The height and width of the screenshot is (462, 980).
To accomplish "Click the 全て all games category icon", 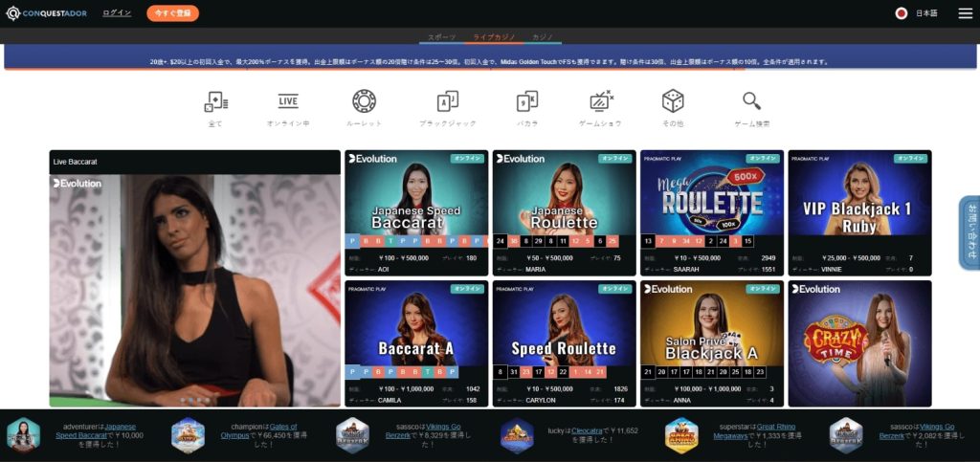I will 215,101.
